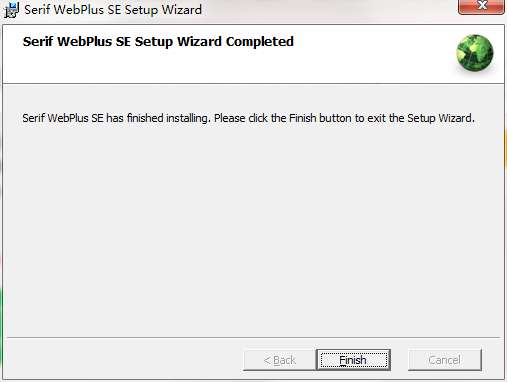Click the separator line above the wizard buttons

[253, 337]
